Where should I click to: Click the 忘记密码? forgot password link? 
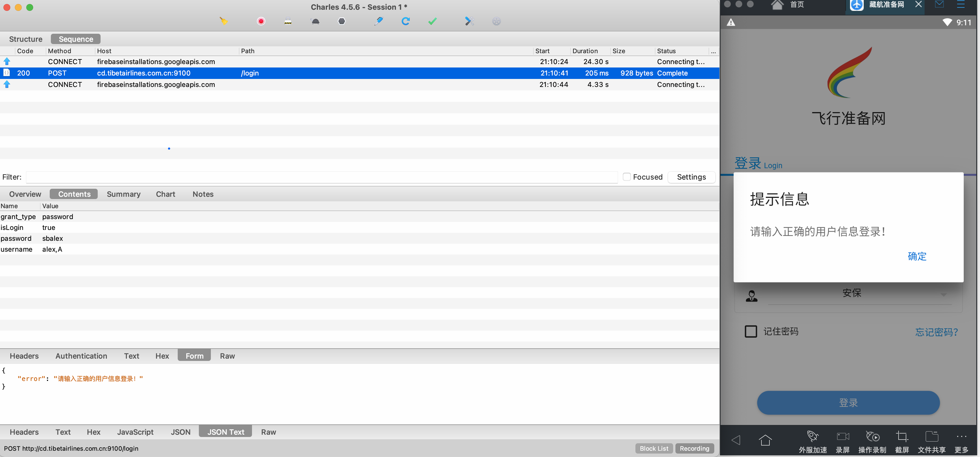point(936,332)
